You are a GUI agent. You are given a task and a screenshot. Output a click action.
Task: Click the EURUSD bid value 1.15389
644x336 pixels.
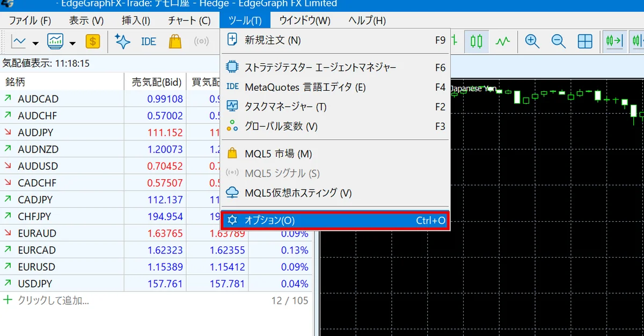(165, 267)
